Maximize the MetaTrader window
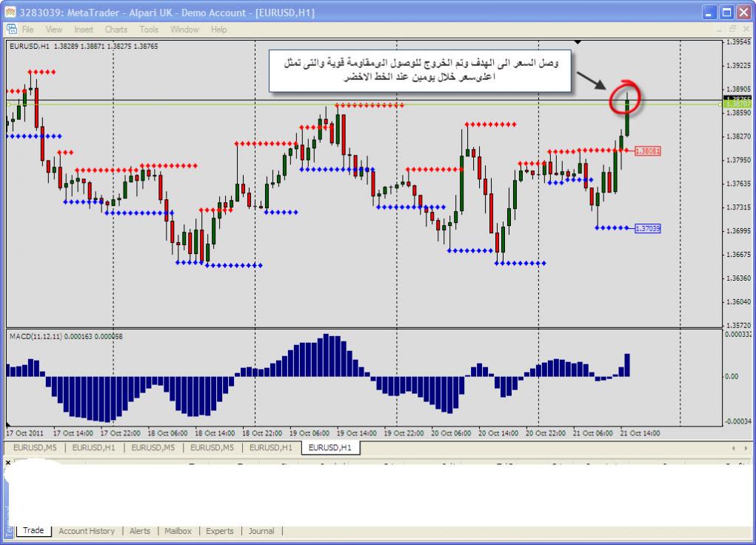Image resolution: width=756 pixels, height=545 pixels. click(x=726, y=13)
